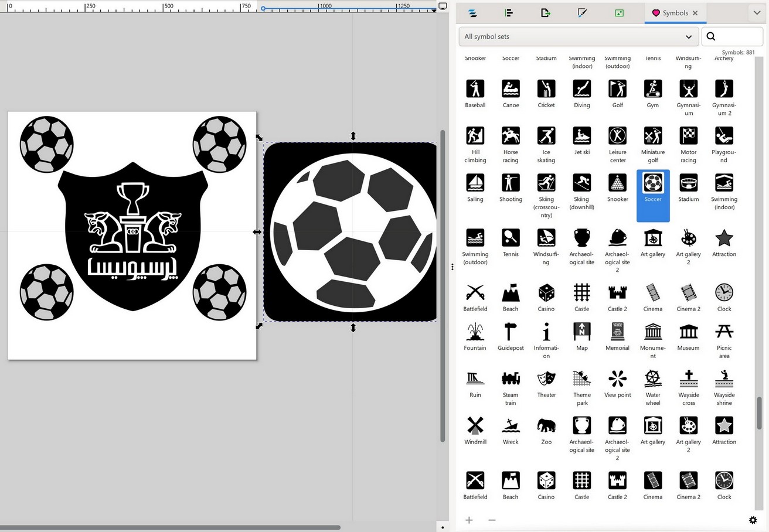Viewport: 769px width, 532px height.
Task: Zoom out symbols with the minus button
Action: [x=492, y=520]
